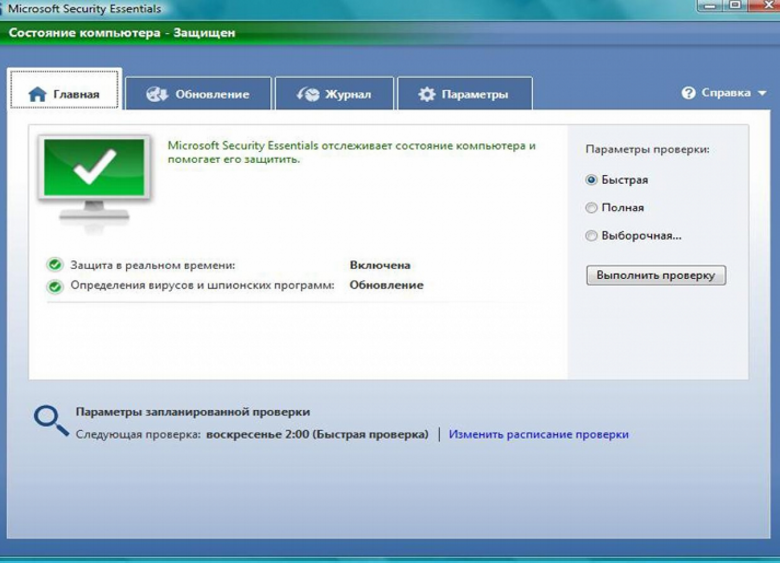The width and height of the screenshot is (780, 563).
Task: Click green check beside Защита в реальном времени
Action: click(55, 265)
